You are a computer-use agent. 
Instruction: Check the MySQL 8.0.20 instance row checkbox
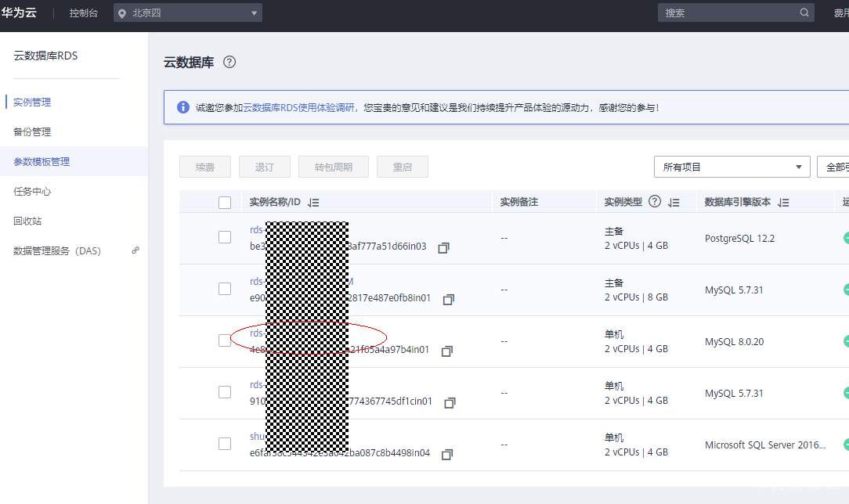(x=225, y=340)
